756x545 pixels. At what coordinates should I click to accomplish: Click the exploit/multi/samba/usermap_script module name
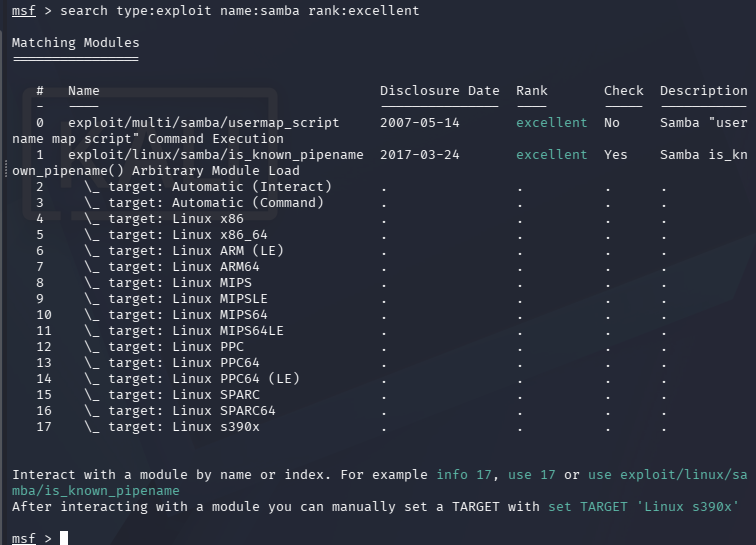pos(203,123)
